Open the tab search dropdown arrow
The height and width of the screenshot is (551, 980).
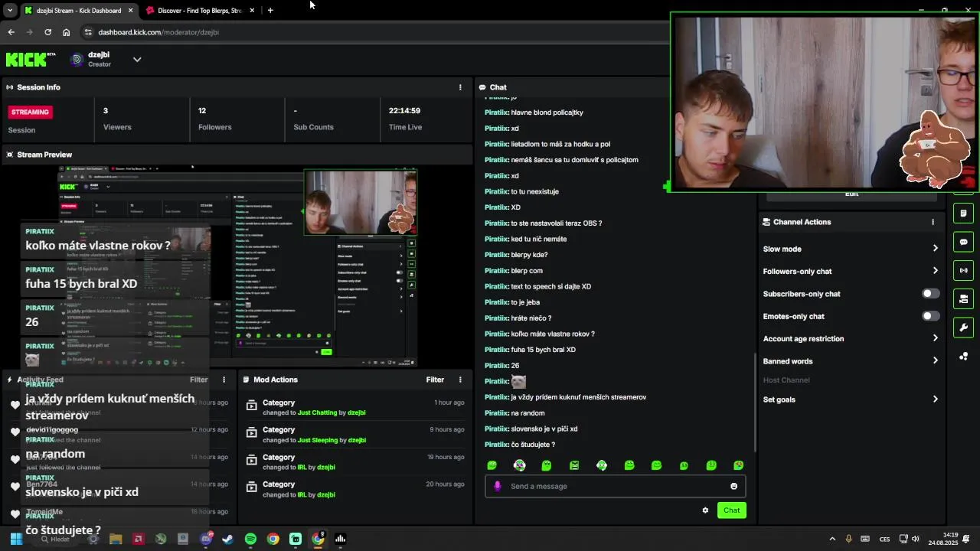coord(10,10)
